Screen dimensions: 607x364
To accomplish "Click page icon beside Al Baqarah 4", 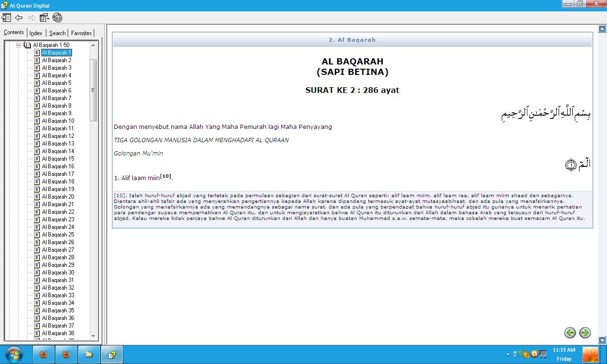I will pos(37,75).
